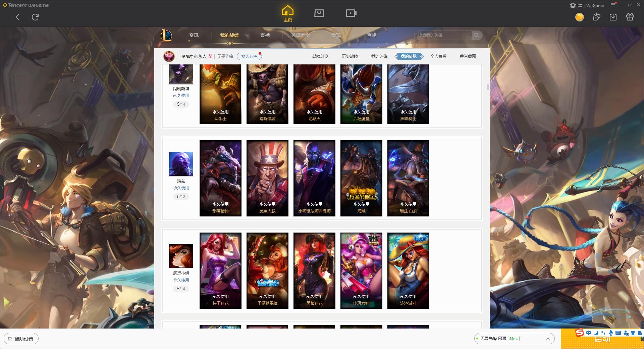Click the player profile avatar icon

(169, 56)
